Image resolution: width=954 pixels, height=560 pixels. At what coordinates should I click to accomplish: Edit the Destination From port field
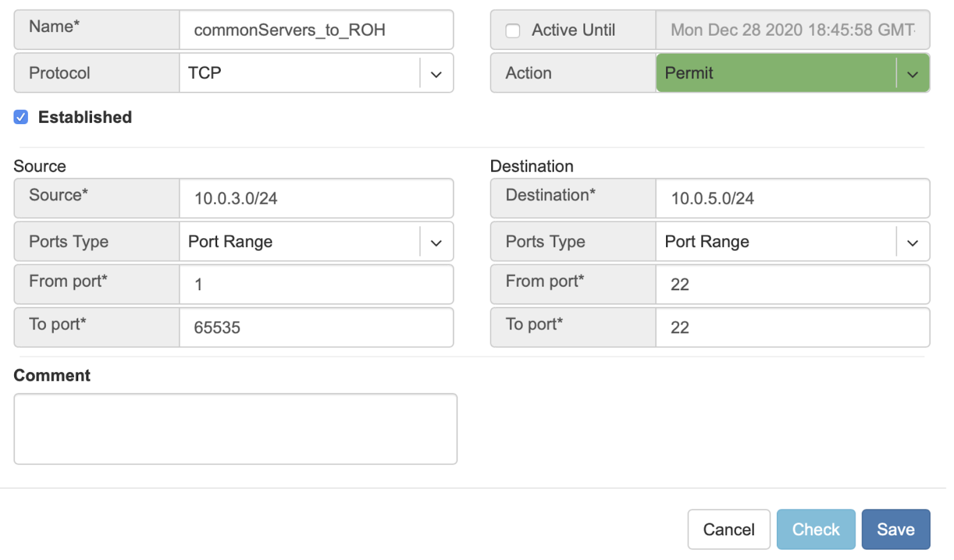click(x=792, y=285)
